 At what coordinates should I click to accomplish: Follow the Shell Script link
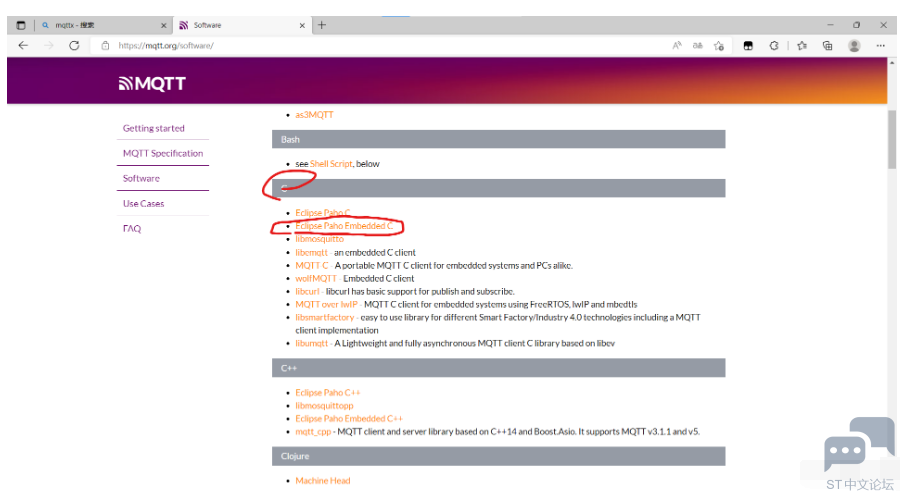(331, 164)
